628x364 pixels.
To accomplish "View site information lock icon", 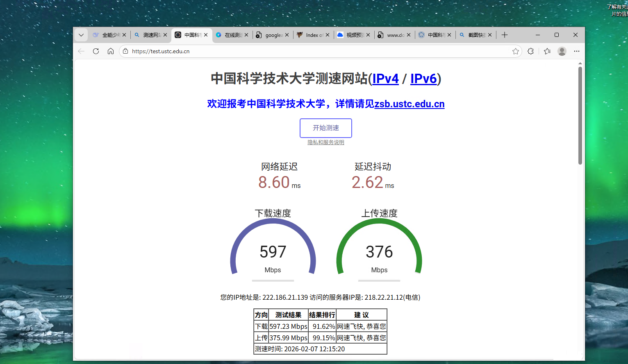I will point(125,51).
